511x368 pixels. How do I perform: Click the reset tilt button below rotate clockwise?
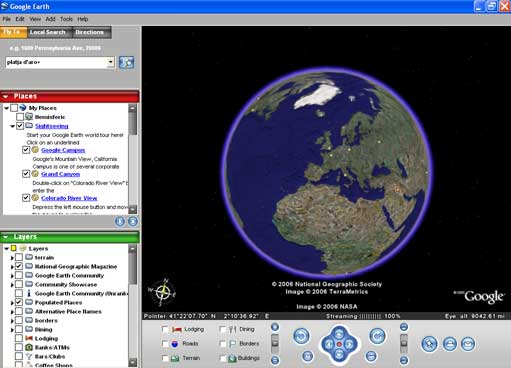click(x=371, y=356)
